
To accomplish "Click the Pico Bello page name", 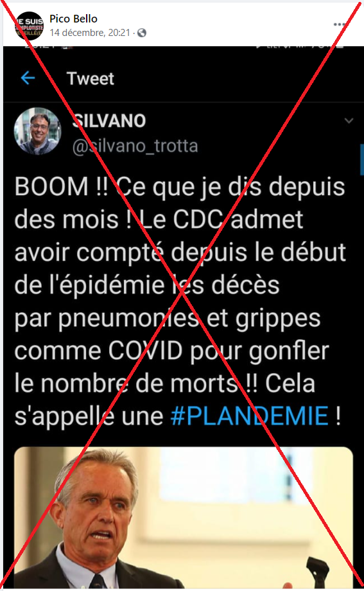I will 73,19.
